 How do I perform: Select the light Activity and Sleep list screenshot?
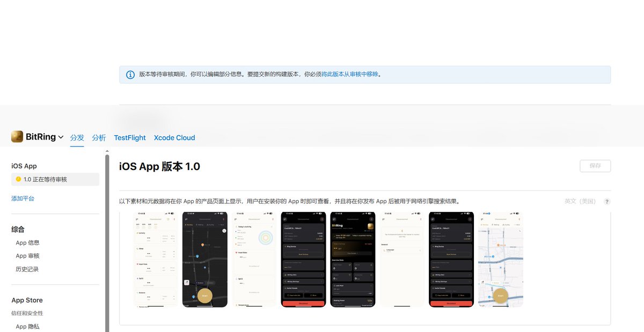(x=156, y=260)
